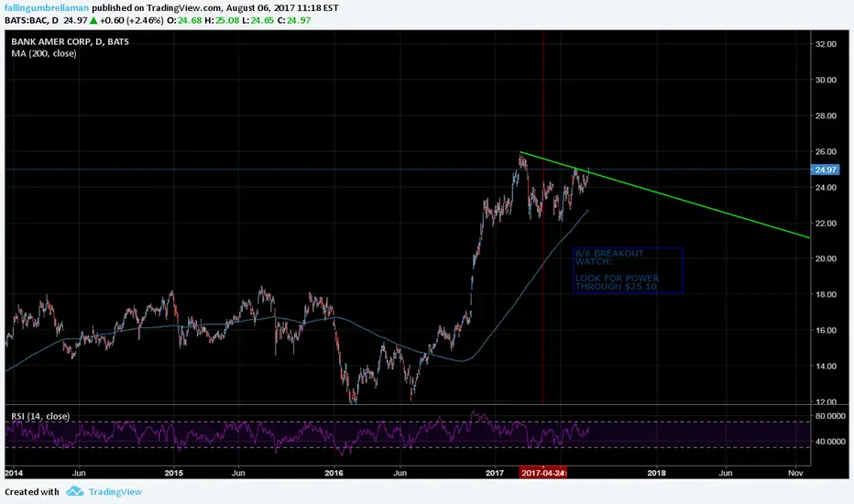Click the O:24.68 open value in header
854x504 pixels.
click(184, 21)
